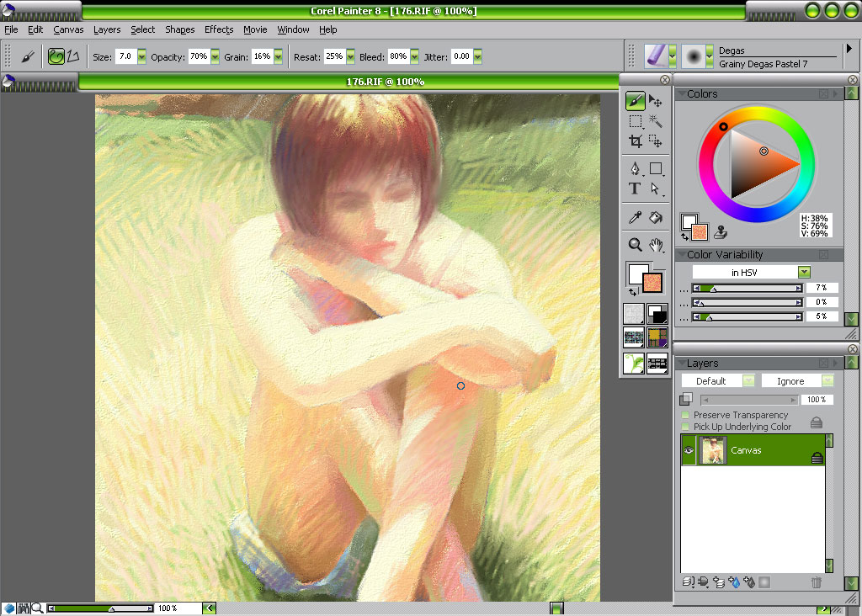Collapse the Color Variability panel triangle
862x616 pixels.
(x=682, y=254)
